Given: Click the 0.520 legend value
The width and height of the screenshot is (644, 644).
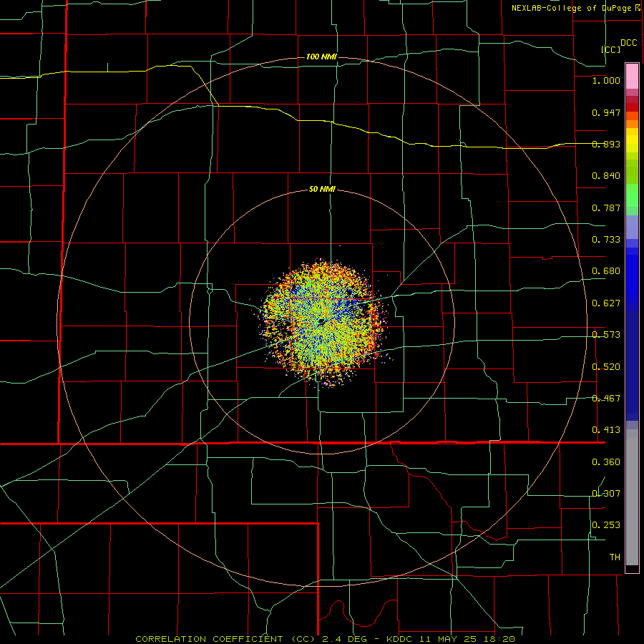Looking at the screenshot, I should click(x=606, y=367).
